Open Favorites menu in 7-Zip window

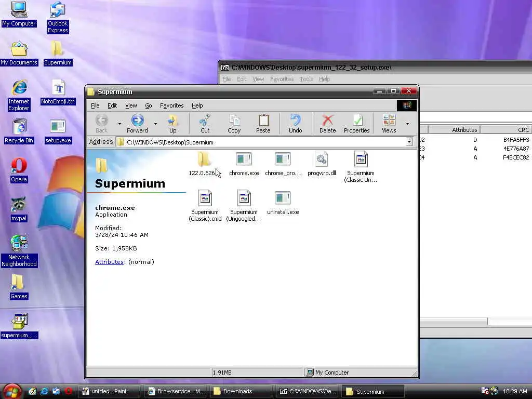click(x=282, y=79)
